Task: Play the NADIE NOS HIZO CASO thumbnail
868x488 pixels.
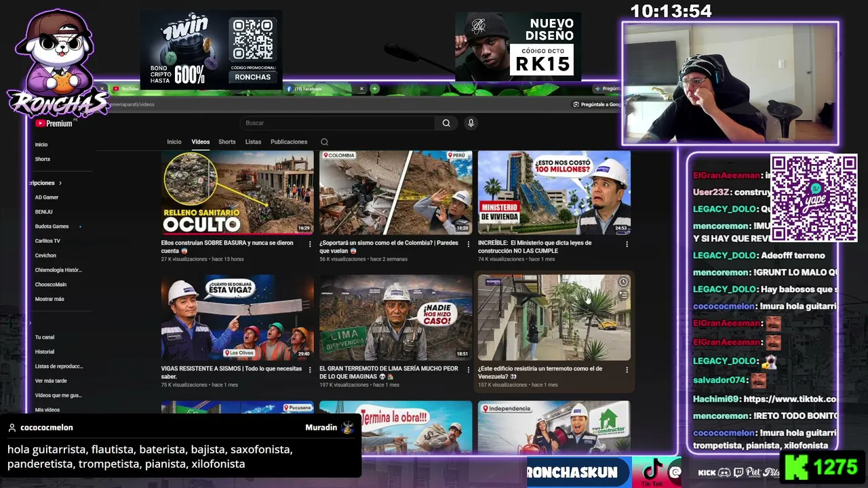Action: click(x=396, y=318)
